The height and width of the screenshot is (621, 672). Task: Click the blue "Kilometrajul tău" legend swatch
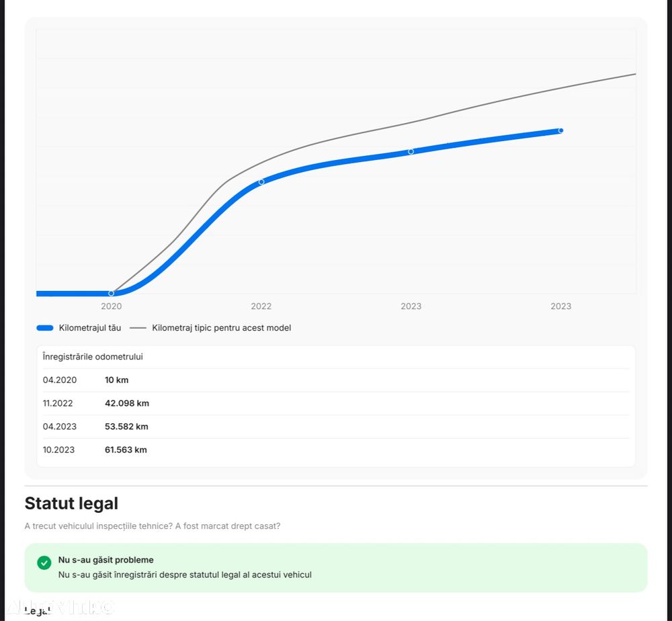tap(45, 328)
